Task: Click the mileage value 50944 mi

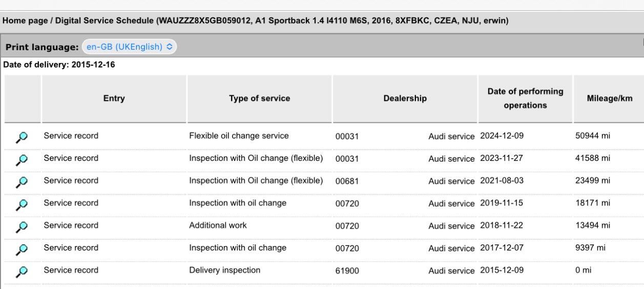Action: click(593, 136)
